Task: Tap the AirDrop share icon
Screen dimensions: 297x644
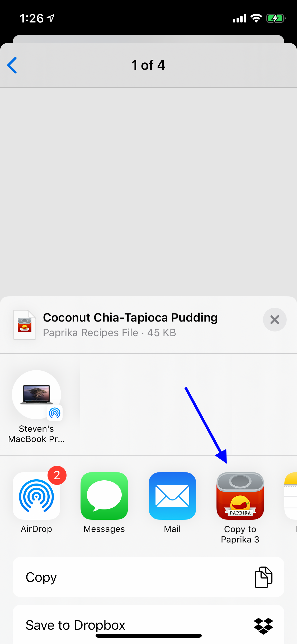Action: click(x=36, y=496)
